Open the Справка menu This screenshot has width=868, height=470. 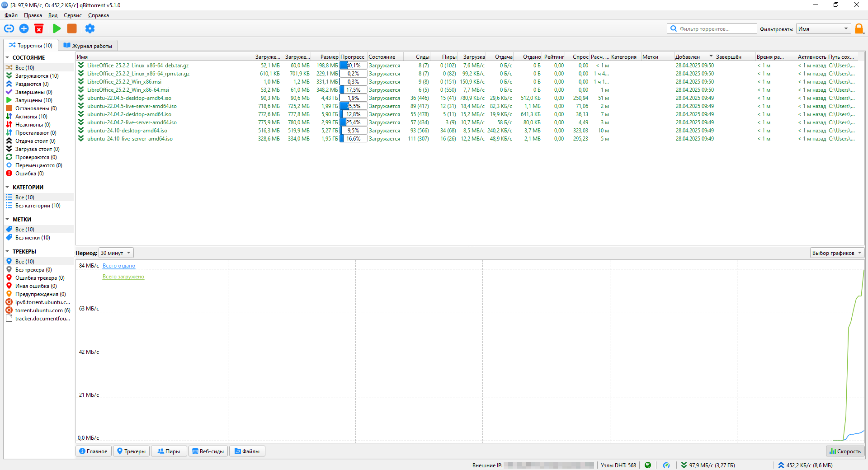[99, 15]
